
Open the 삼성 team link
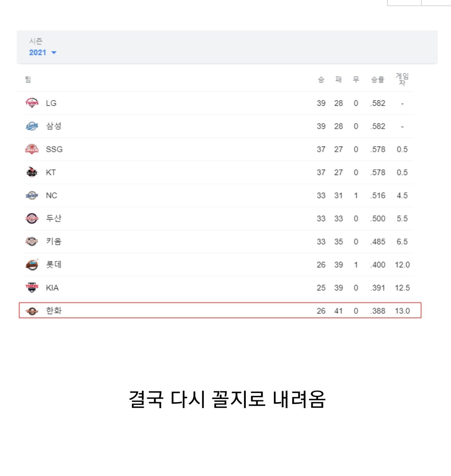54,126
